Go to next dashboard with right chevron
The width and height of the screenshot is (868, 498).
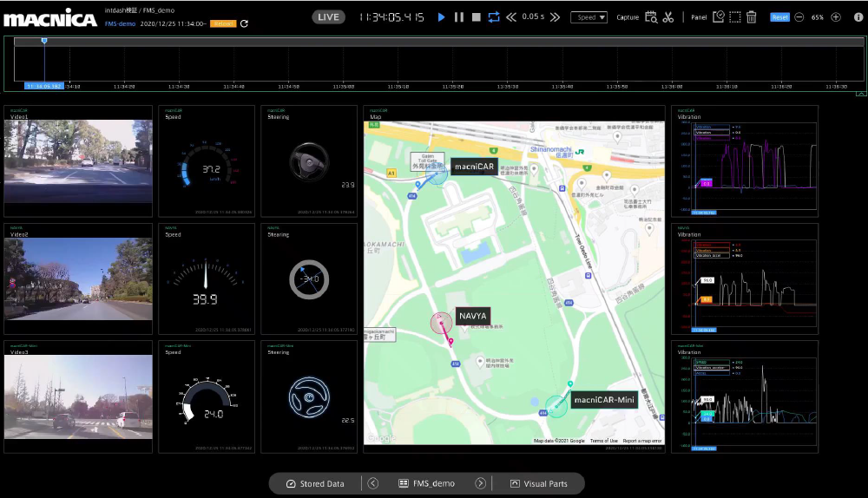tap(480, 483)
